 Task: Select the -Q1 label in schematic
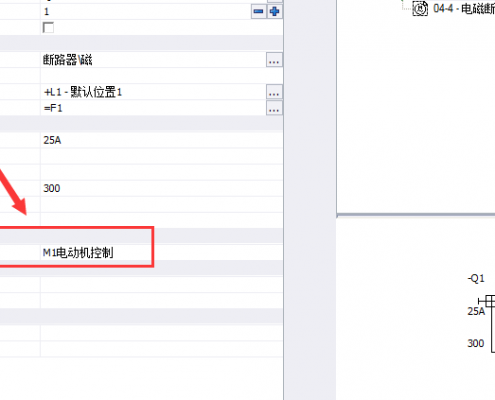click(x=476, y=278)
